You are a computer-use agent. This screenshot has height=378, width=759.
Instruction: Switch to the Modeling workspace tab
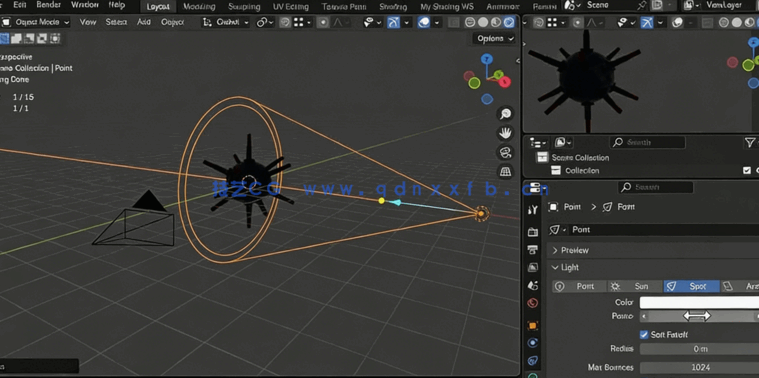click(x=199, y=6)
